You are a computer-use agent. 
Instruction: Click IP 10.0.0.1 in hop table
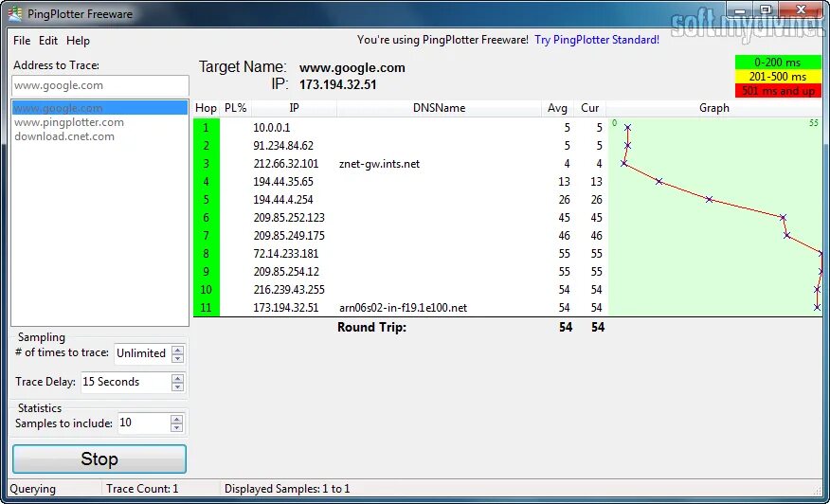[x=272, y=128]
